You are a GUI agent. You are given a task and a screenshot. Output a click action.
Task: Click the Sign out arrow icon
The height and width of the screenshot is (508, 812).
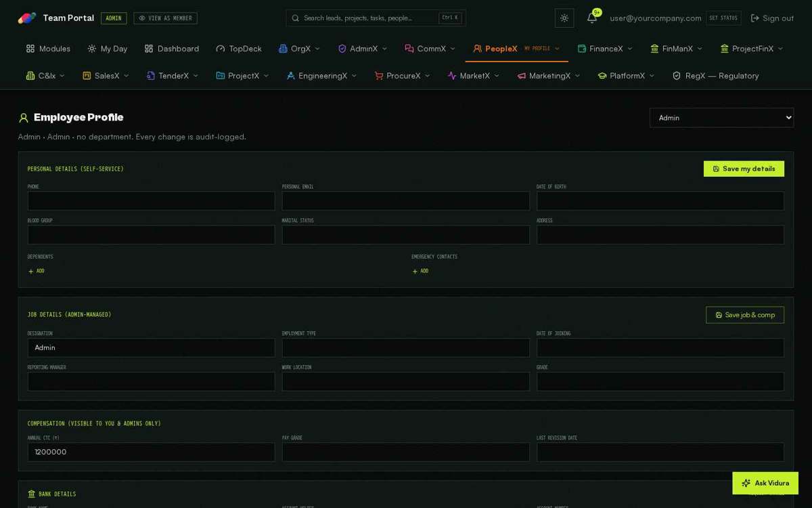click(755, 18)
